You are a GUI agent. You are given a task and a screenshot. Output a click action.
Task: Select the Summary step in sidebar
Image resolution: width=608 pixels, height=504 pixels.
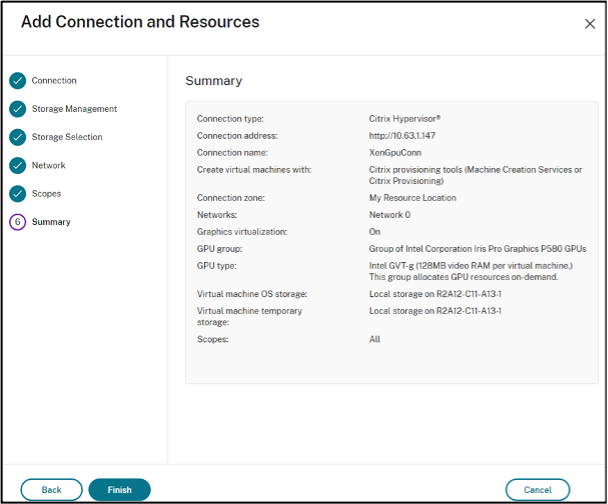[x=51, y=222]
